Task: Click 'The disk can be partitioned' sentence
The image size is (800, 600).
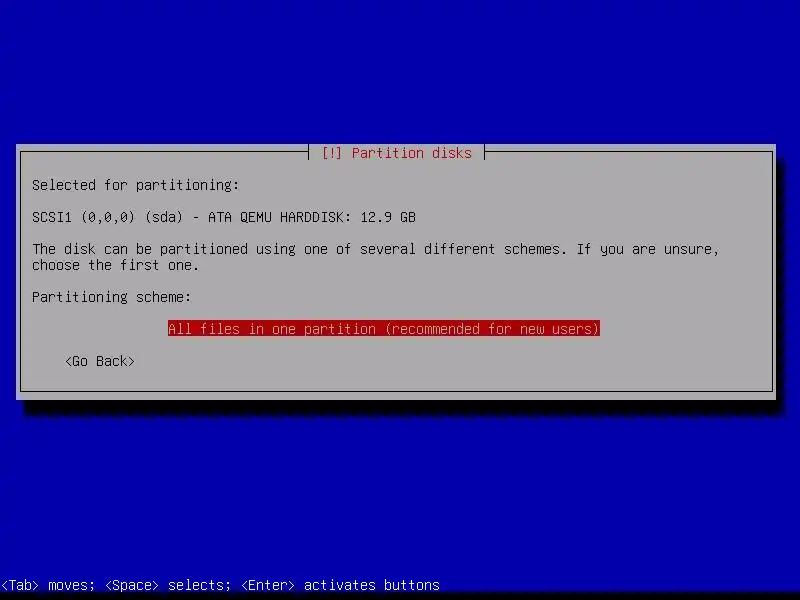Action: 140,249
